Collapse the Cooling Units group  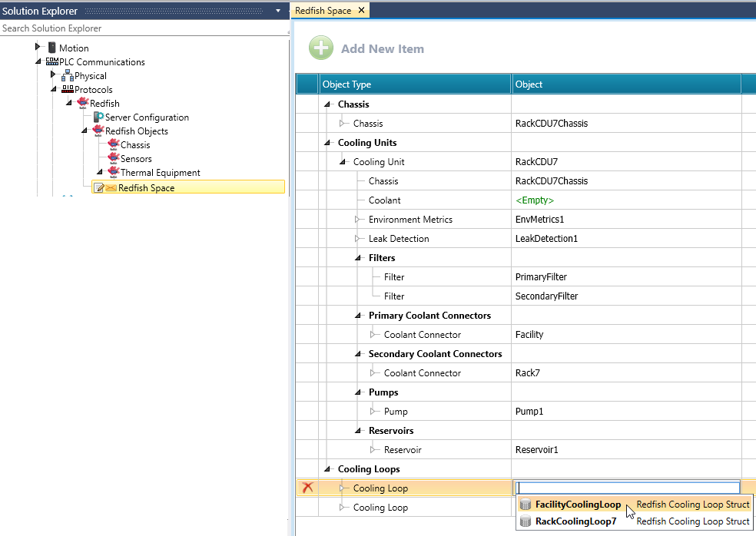327,143
